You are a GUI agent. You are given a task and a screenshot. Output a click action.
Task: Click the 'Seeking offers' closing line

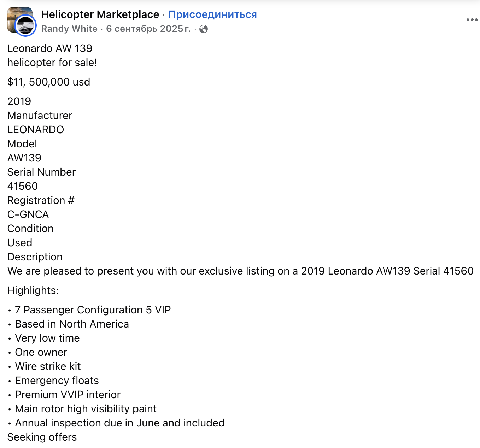click(42, 437)
